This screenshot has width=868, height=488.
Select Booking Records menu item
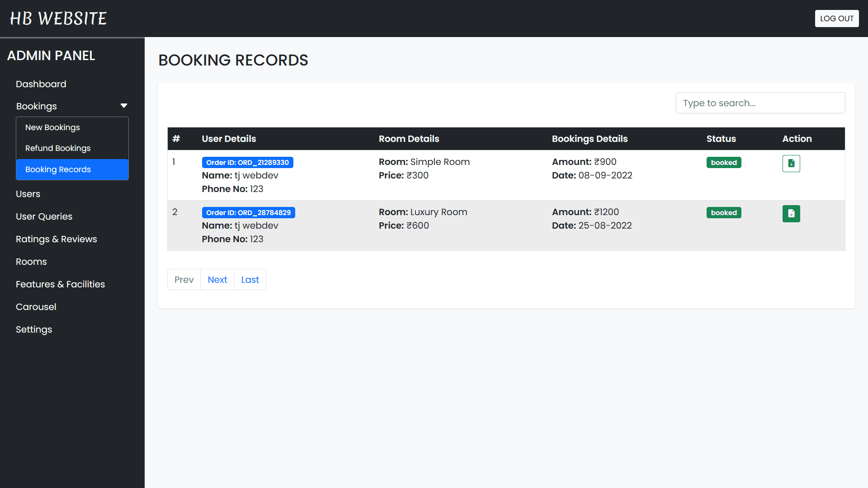[58, 169]
